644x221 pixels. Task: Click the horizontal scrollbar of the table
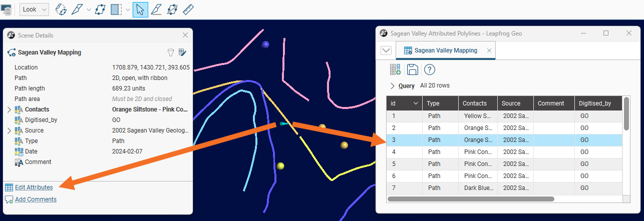tap(471, 199)
